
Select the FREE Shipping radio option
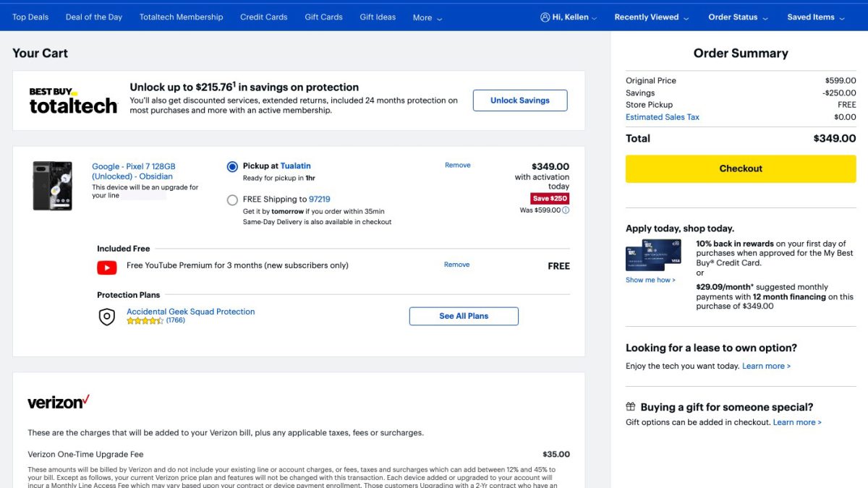click(232, 200)
